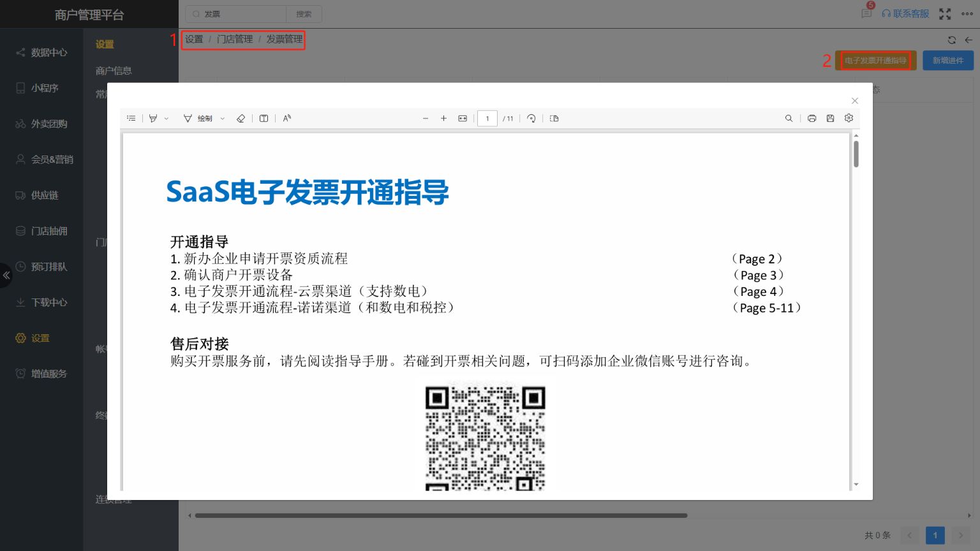Open the PDF find search icon
This screenshot has height=551, width=980.
click(789, 118)
